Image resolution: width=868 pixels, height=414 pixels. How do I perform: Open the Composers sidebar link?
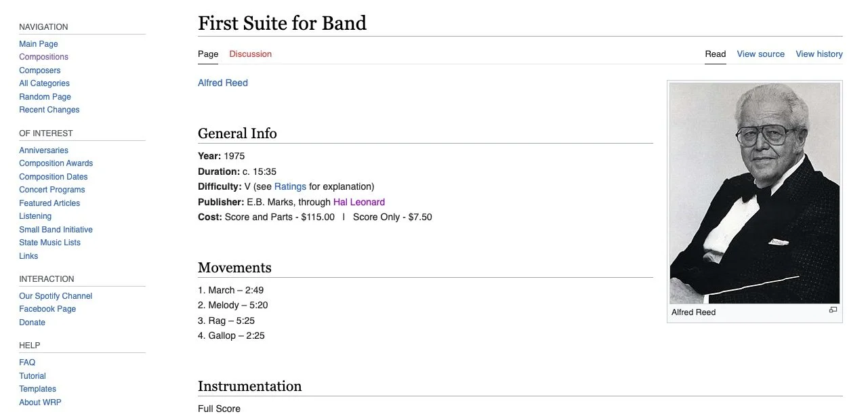(x=40, y=70)
